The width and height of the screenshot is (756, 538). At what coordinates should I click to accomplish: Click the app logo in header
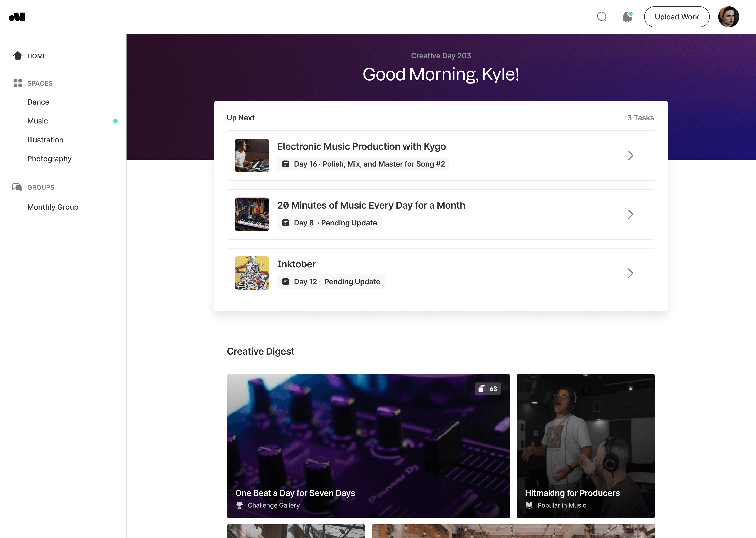17,17
